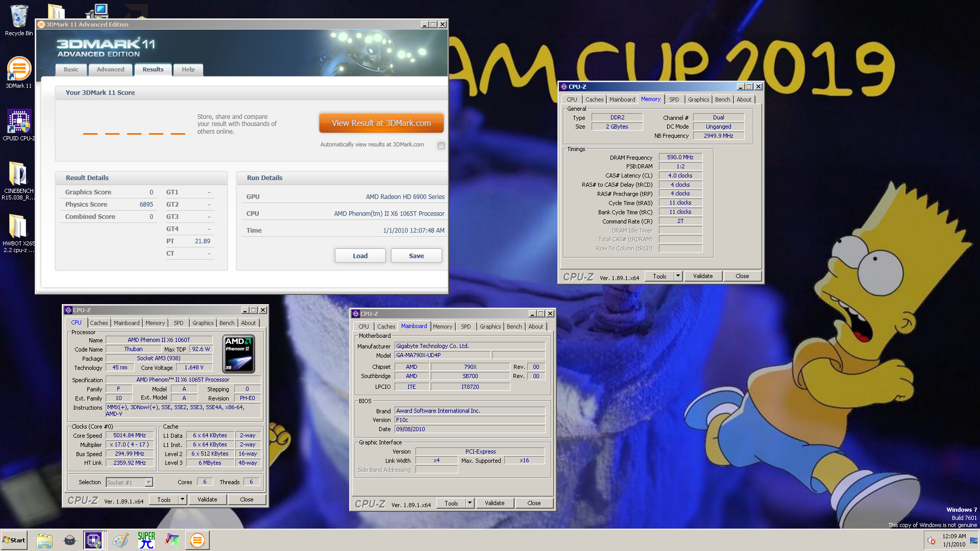Open About tab in the Memory CPU-Z window
980x551 pixels.
point(744,99)
